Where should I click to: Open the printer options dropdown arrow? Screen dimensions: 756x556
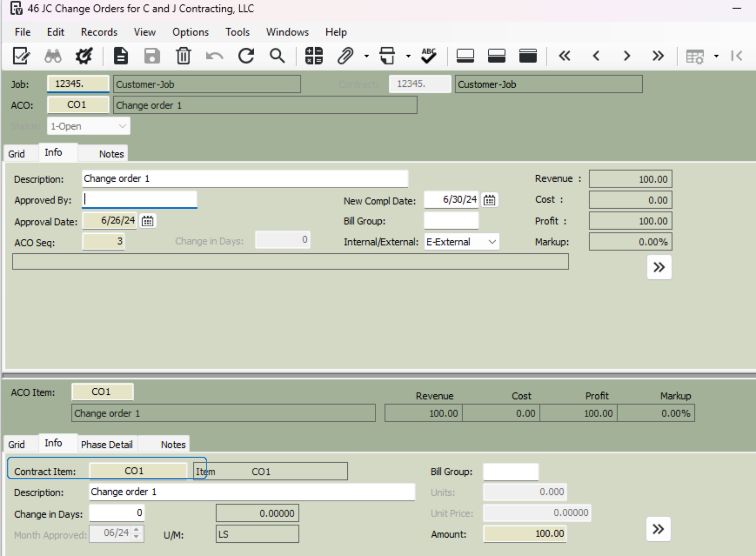tap(408, 56)
